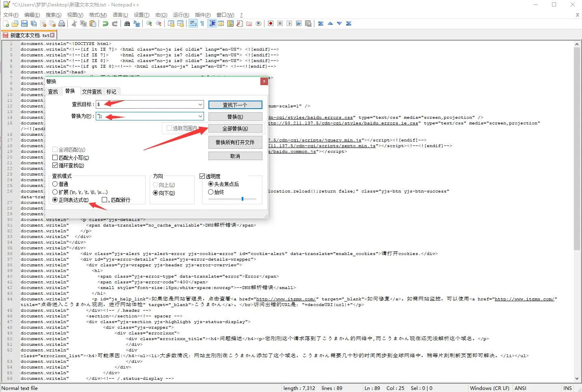Click the Close document toolbar icon
This screenshot has width=582, height=392.
pyautogui.click(x=43, y=24)
